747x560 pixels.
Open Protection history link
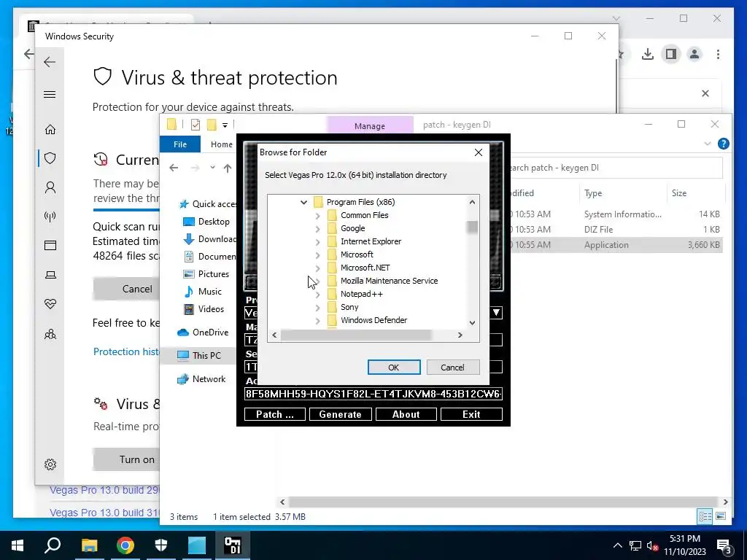click(x=127, y=351)
